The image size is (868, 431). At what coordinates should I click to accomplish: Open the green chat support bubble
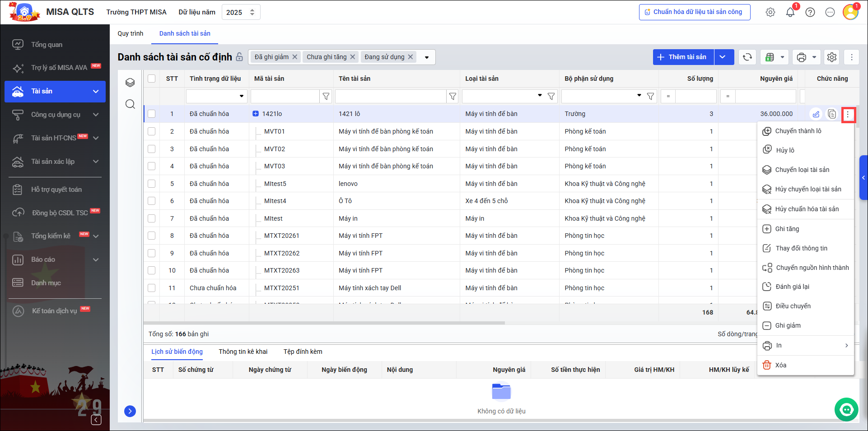click(x=846, y=409)
